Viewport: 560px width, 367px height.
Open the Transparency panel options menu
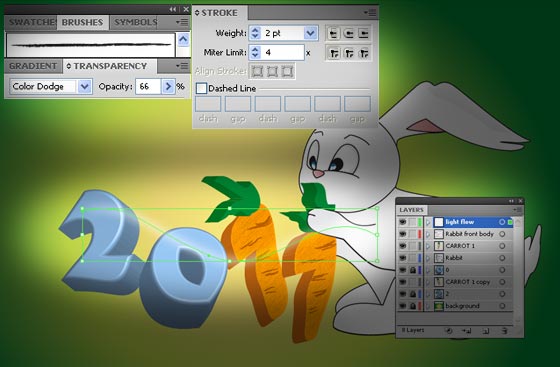tap(182, 66)
